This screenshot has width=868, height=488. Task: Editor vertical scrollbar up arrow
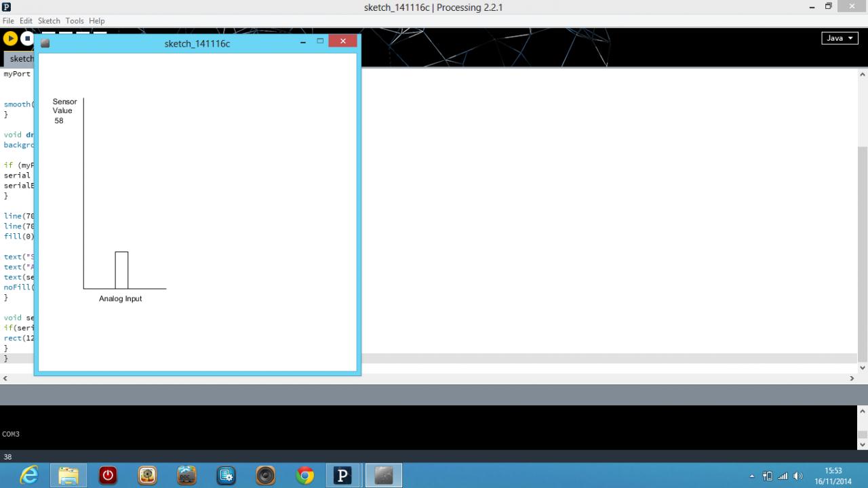(863, 74)
